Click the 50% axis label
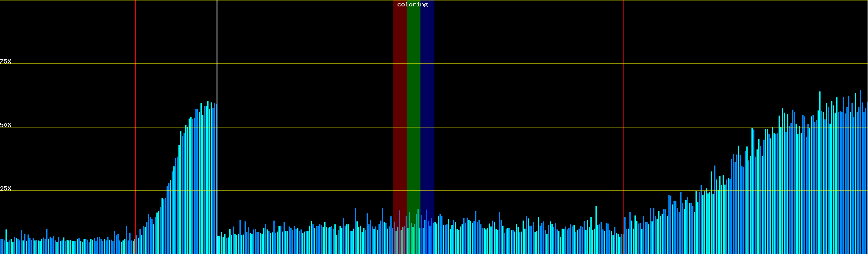 [x=6, y=125]
